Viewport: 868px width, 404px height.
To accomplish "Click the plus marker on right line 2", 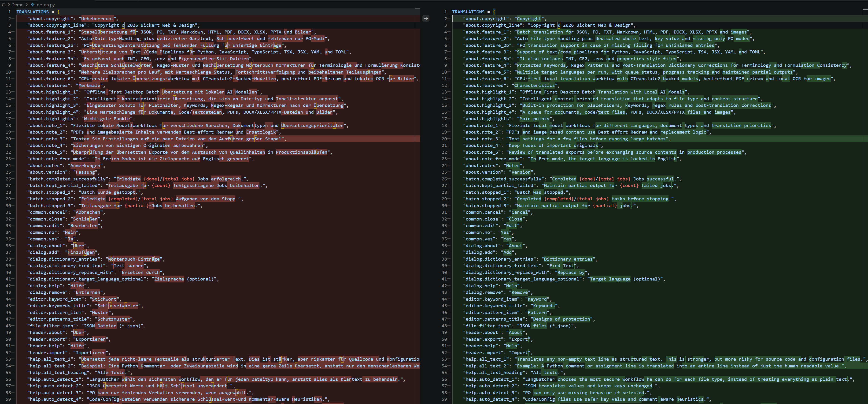I will tap(449, 19).
